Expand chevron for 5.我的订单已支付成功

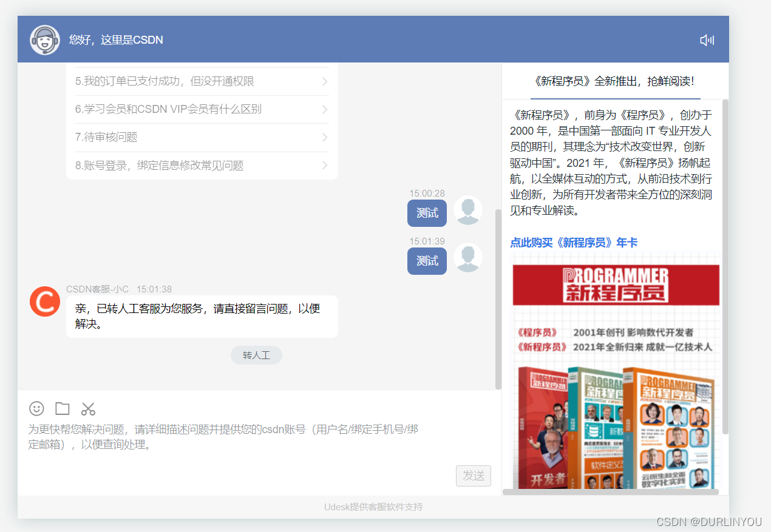(x=325, y=81)
